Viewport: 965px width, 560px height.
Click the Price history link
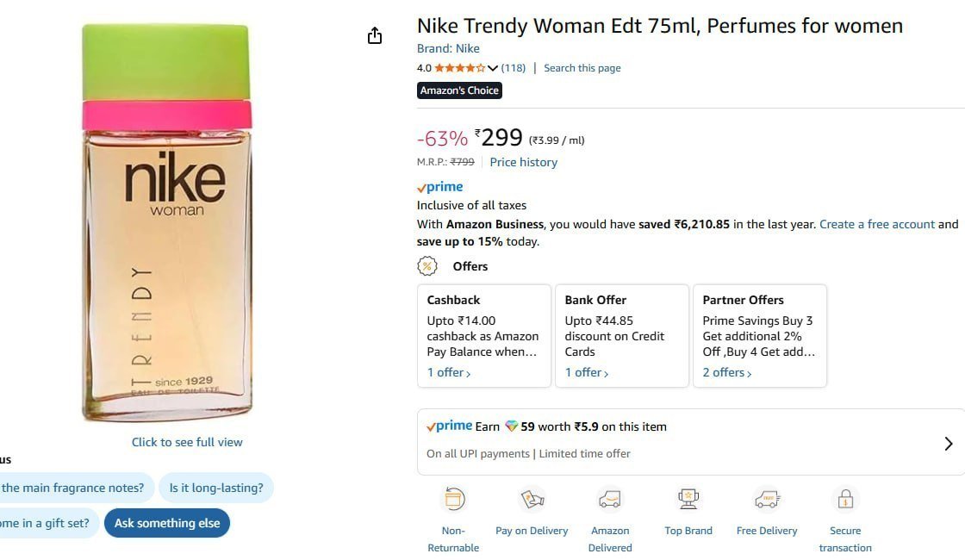(x=523, y=162)
